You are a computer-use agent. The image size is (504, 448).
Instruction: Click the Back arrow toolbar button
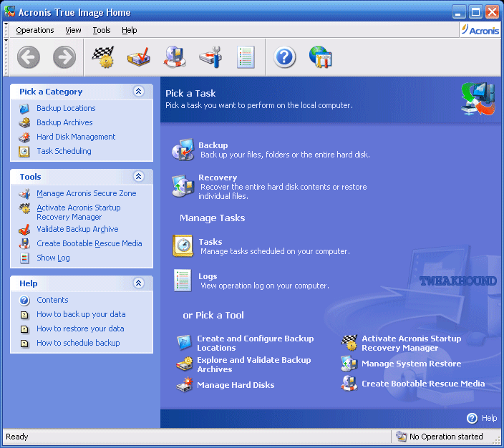(29, 57)
